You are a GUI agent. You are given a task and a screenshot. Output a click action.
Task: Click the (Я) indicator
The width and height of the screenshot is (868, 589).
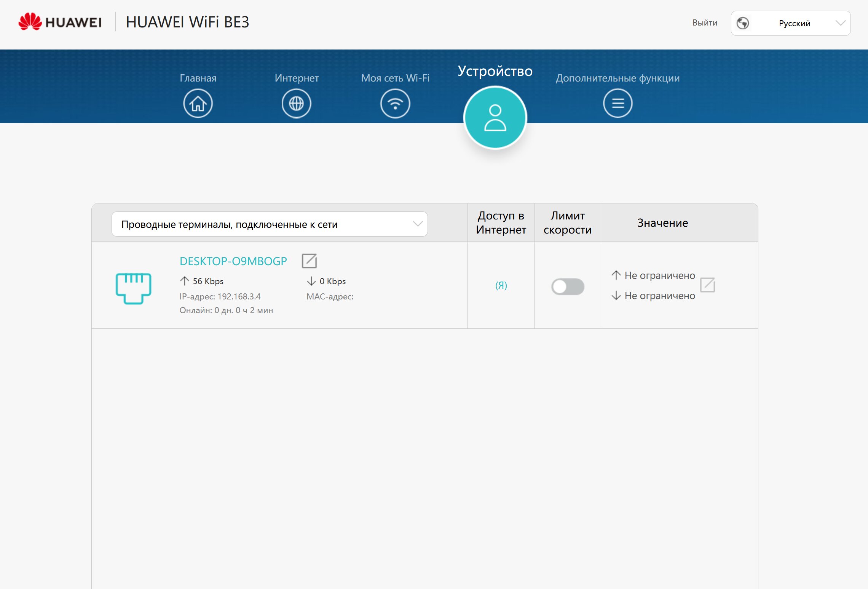[x=501, y=285]
